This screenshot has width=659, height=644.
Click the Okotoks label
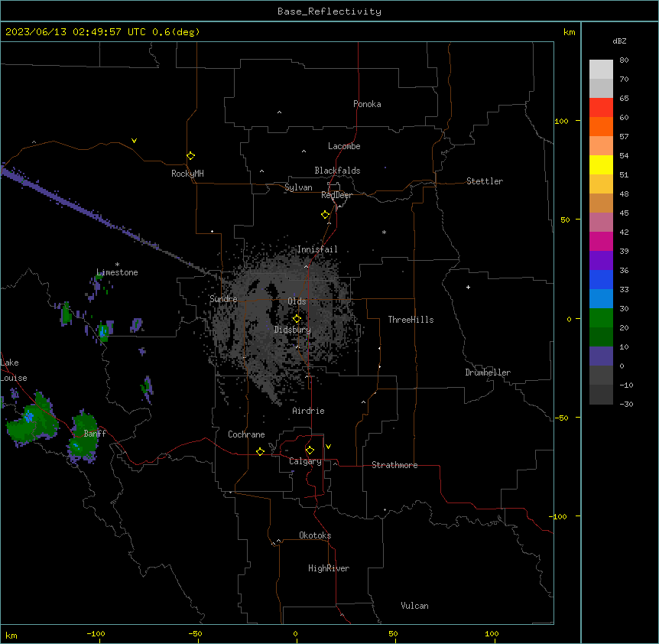coord(315,535)
